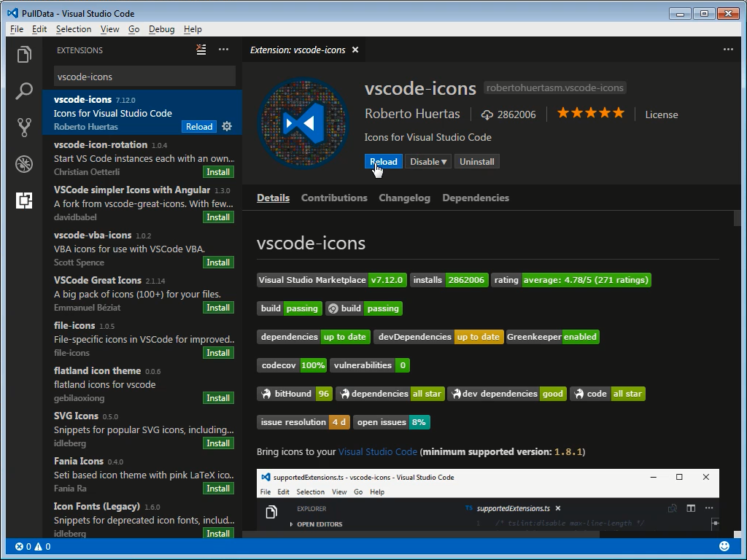Screen dimensions: 747x560
Task: Click the rating average badge
Action: 570,280
